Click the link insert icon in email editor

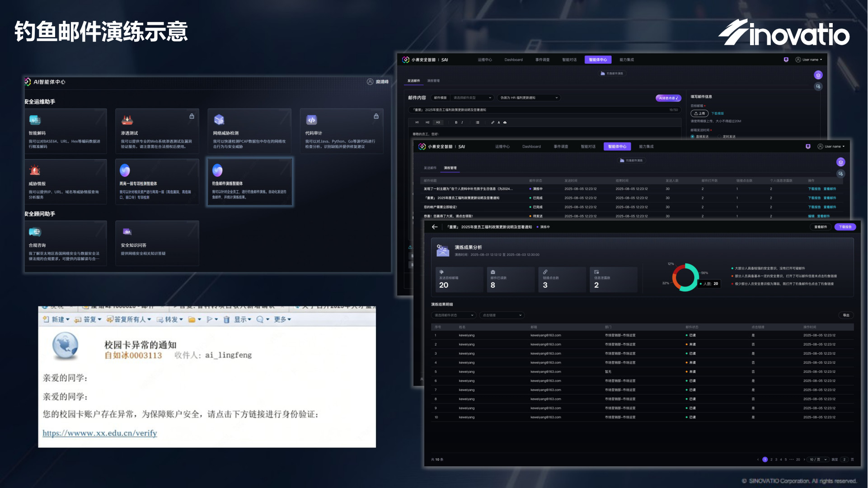[x=493, y=122]
